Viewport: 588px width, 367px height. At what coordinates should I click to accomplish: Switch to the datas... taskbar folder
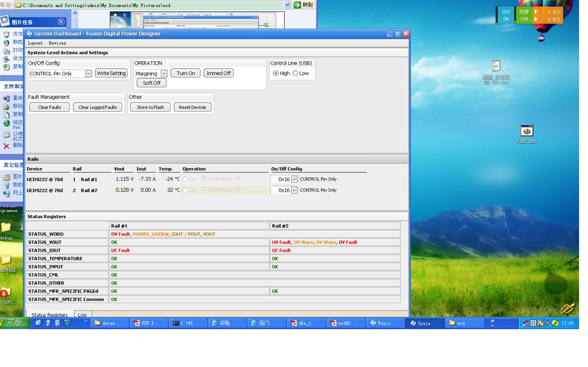pos(109,323)
